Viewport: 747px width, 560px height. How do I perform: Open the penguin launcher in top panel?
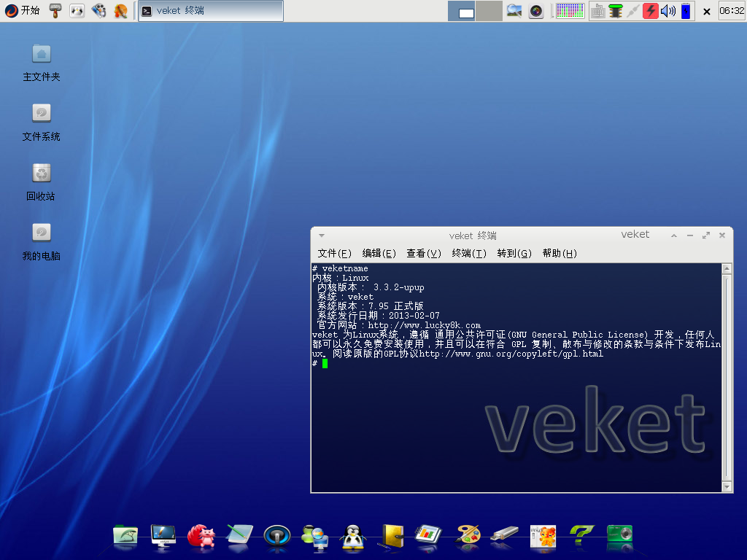point(77,10)
